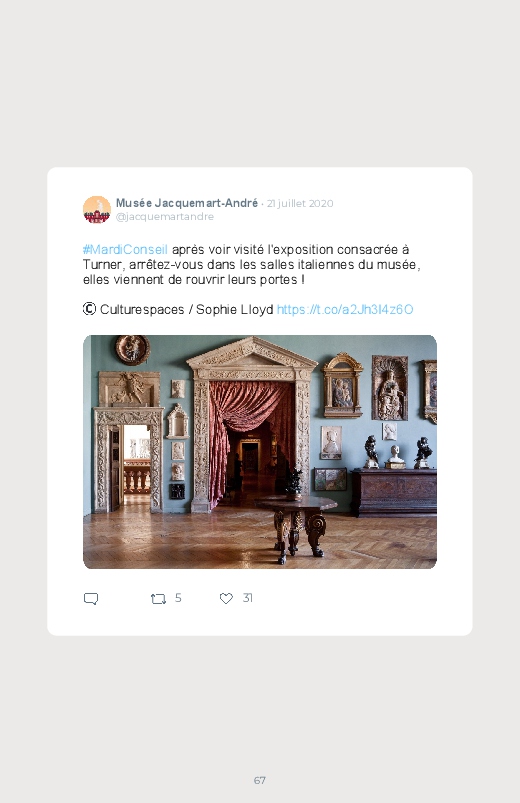Click the reply speech bubble icon

point(91,599)
